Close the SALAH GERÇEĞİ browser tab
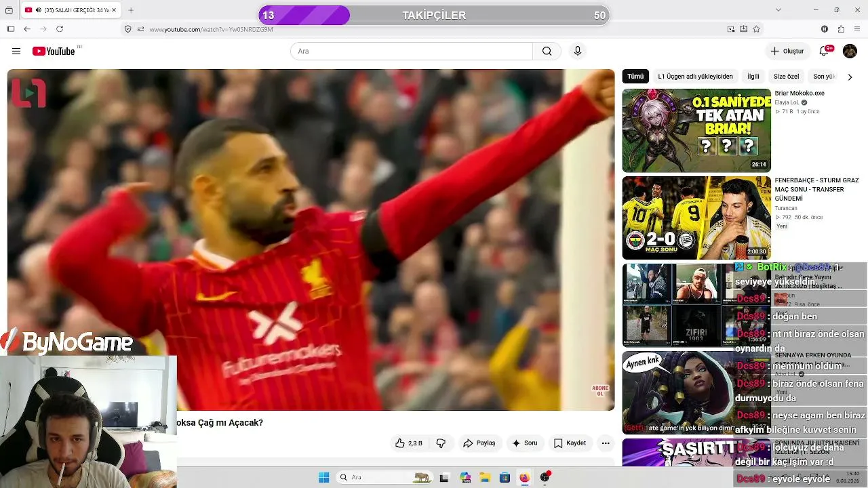 (114, 10)
